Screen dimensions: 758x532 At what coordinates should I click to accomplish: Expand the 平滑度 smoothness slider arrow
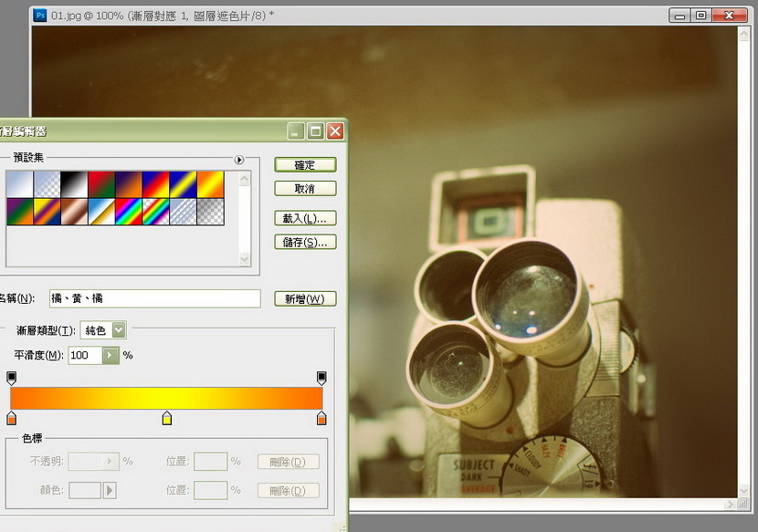click(111, 355)
